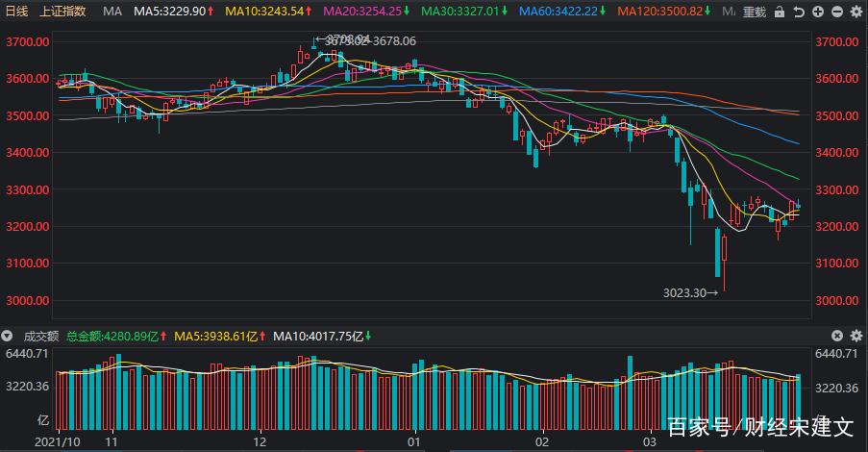Select the 日线 daily period label

click(x=16, y=12)
